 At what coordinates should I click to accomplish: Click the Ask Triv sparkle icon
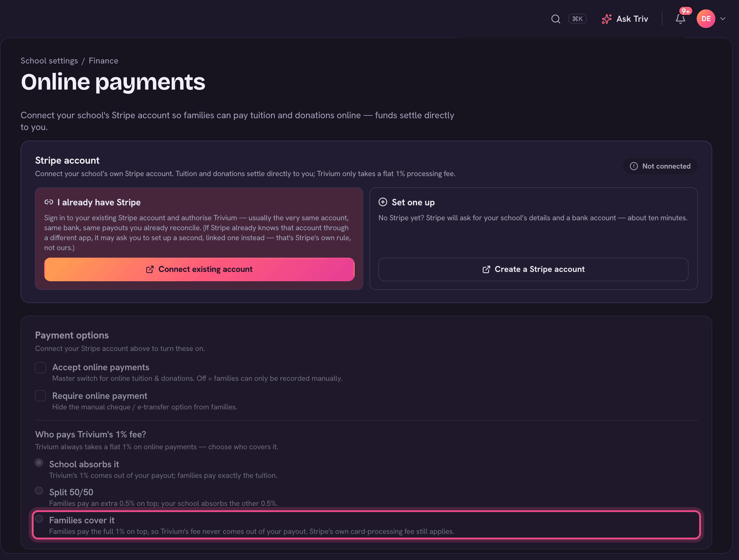(x=607, y=19)
